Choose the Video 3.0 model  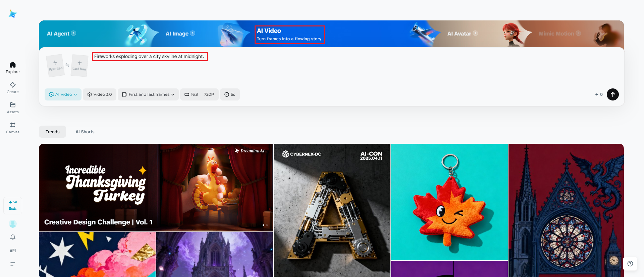point(100,94)
